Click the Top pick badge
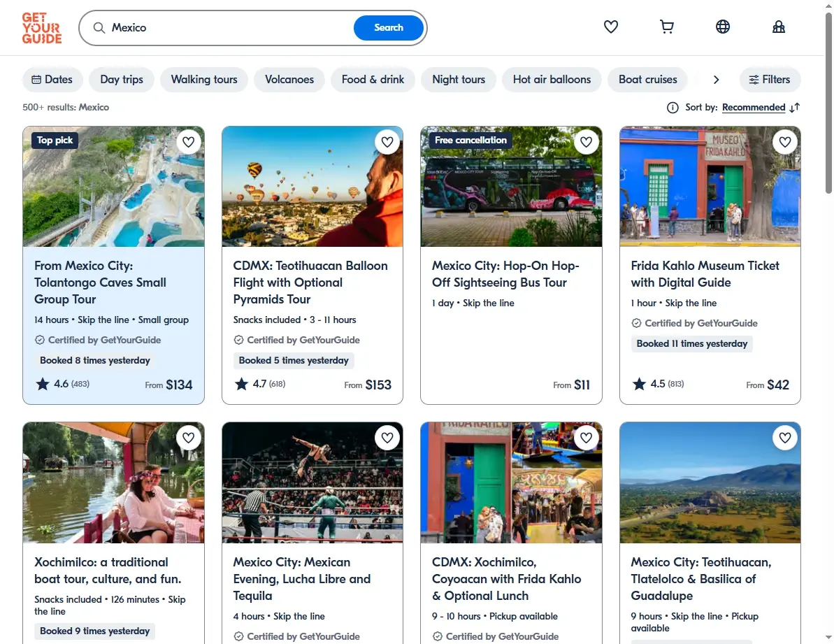Image resolution: width=834 pixels, height=644 pixels. (x=55, y=141)
